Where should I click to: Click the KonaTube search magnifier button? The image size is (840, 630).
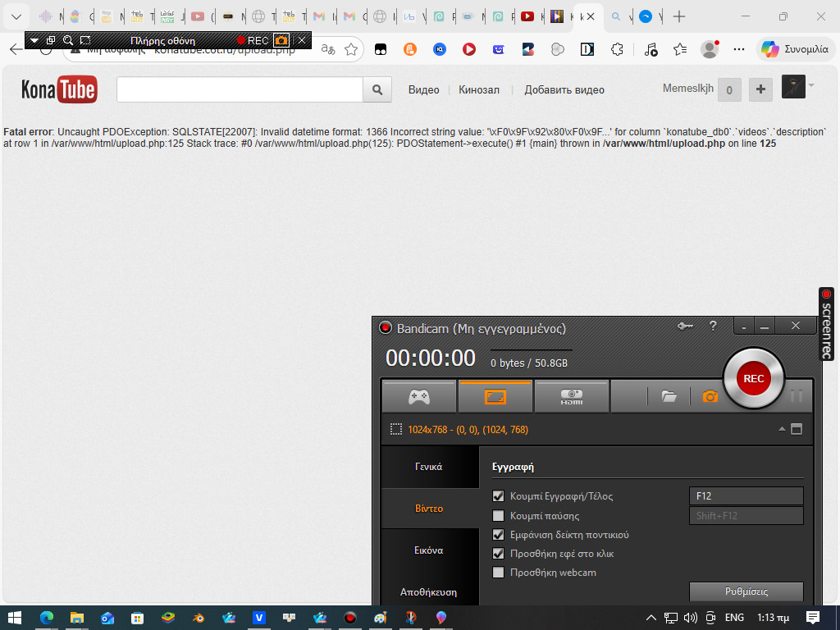(x=377, y=89)
